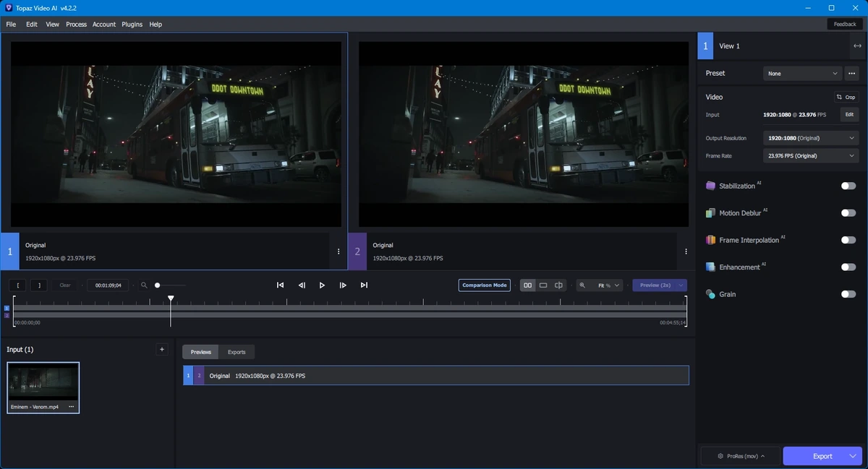Image resolution: width=868 pixels, height=469 pixels.
Task: Click the Stabilization filter icon
Action: 710,186
